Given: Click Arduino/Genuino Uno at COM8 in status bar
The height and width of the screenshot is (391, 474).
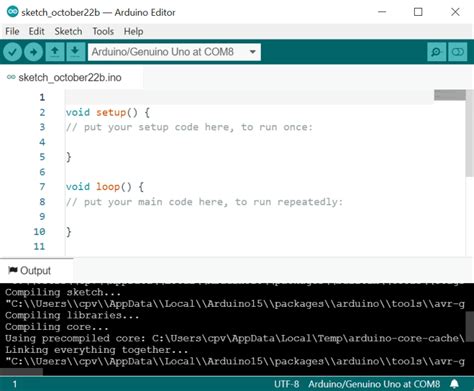Looking at the screenshot, I should [374, 384].
